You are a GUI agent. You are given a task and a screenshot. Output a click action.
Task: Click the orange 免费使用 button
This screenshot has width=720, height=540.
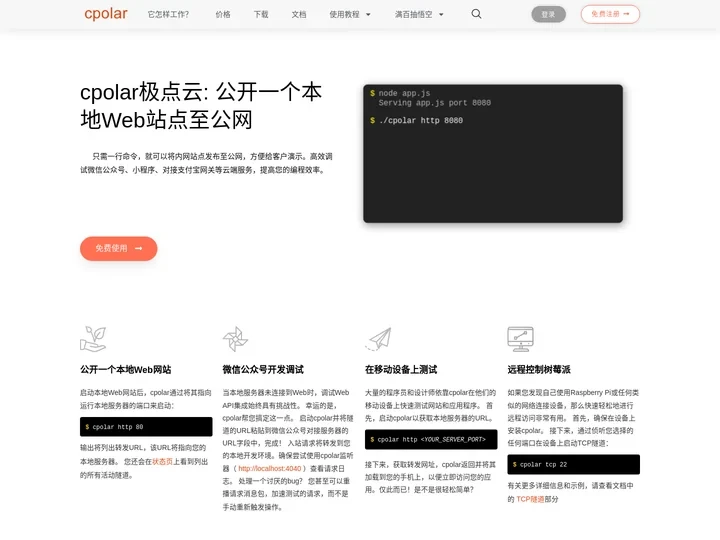coord(118,248)
